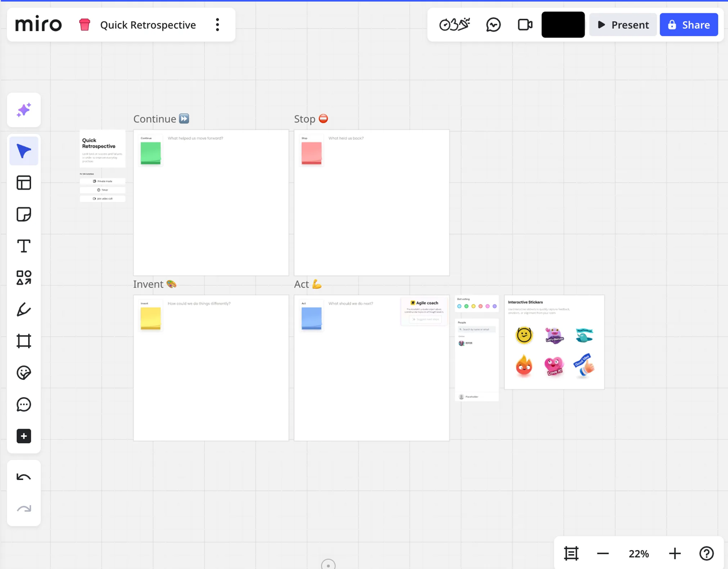Start the video call from top bar
The image size is (728, 569).
coord(525,25)
